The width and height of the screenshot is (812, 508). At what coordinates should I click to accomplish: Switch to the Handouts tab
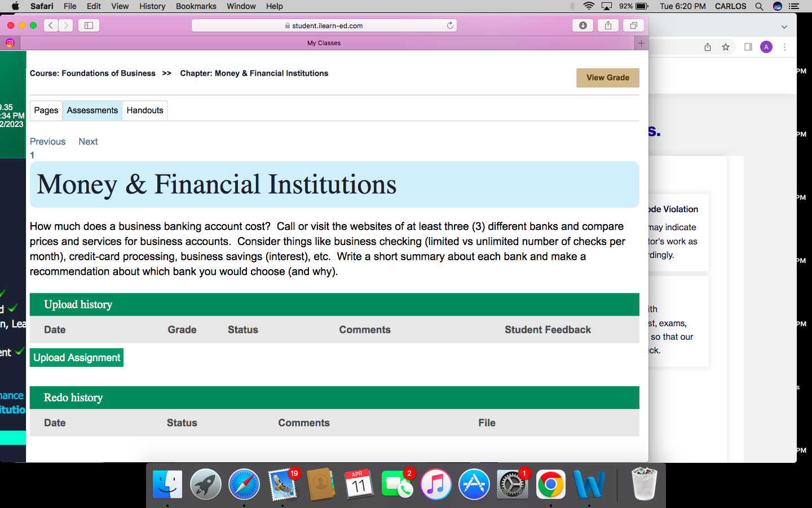click(x=145, y=111)
